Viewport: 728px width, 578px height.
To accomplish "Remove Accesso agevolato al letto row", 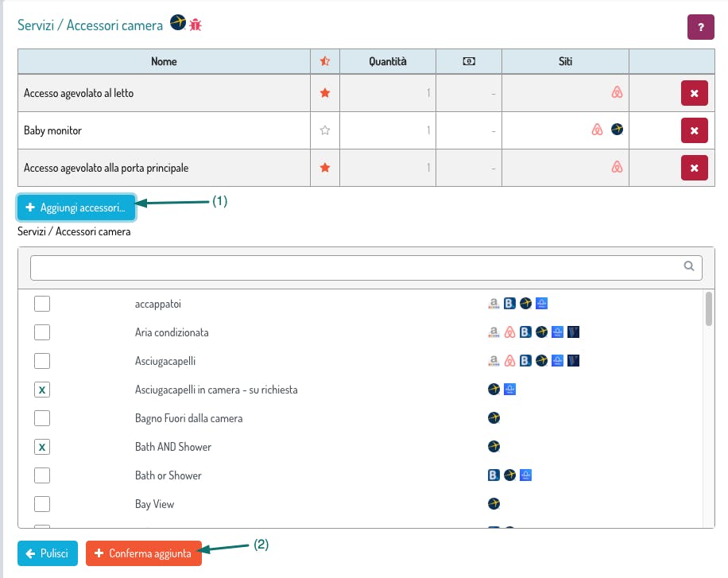I will pyautogui.click(x=694, y=93).
